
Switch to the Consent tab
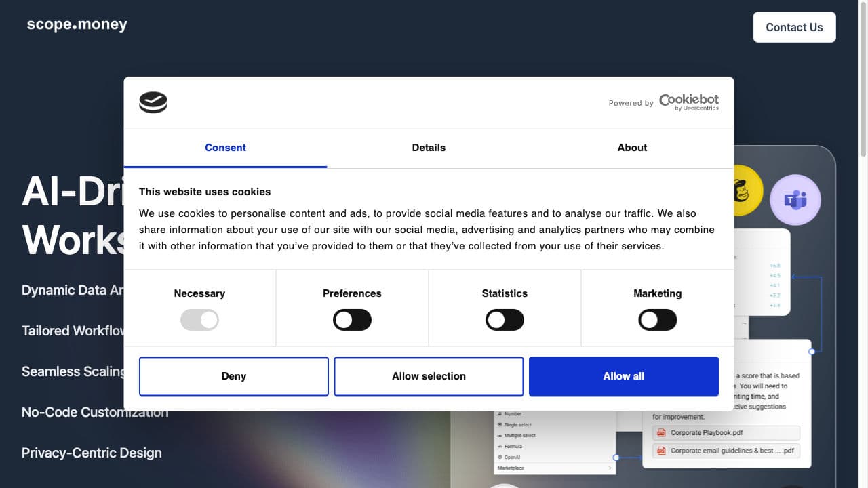[225, 148]
